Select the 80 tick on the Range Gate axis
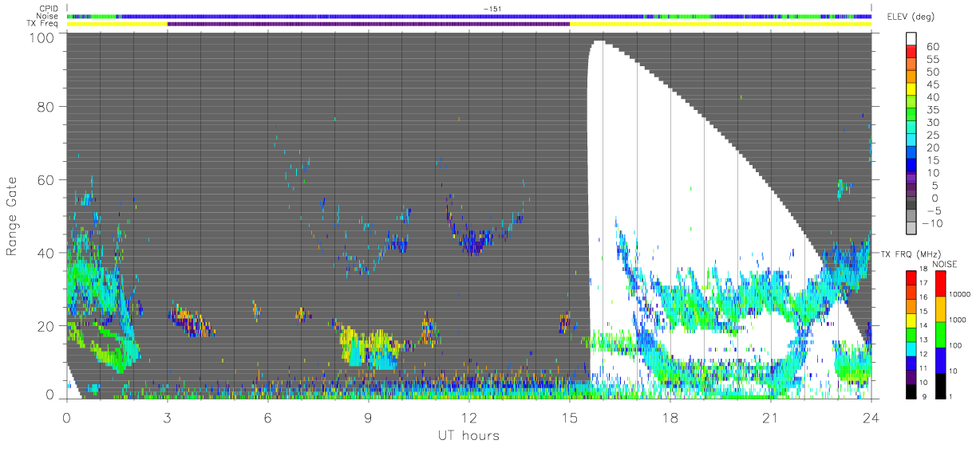980x452 pixels. [x=45, y=108]
